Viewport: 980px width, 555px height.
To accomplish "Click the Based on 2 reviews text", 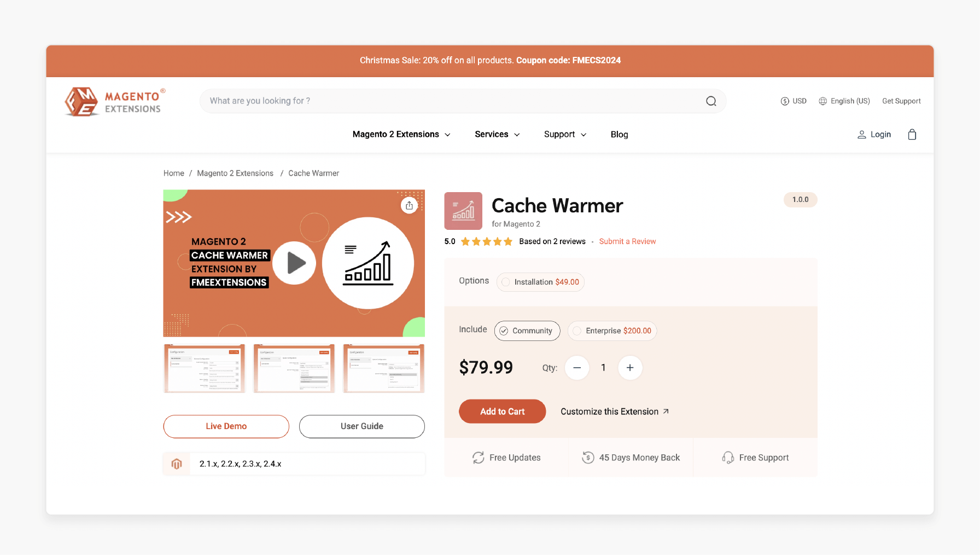I will [x=552, y=241].
